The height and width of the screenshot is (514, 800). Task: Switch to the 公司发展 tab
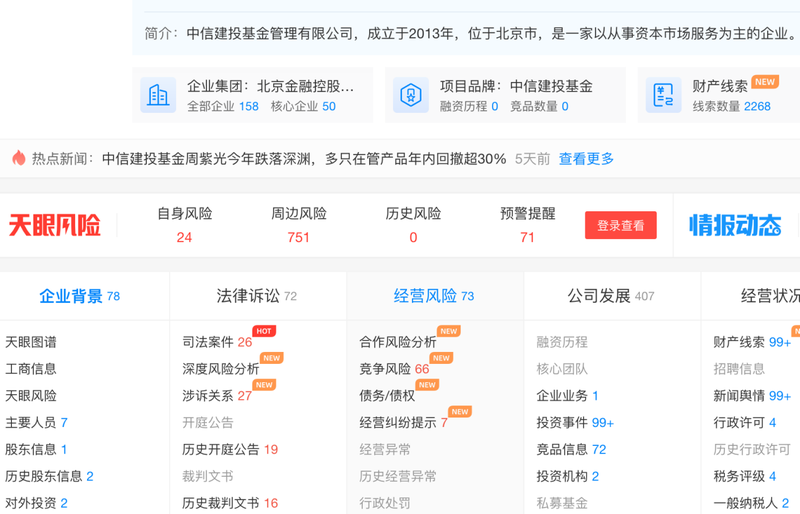coord(611,296)
